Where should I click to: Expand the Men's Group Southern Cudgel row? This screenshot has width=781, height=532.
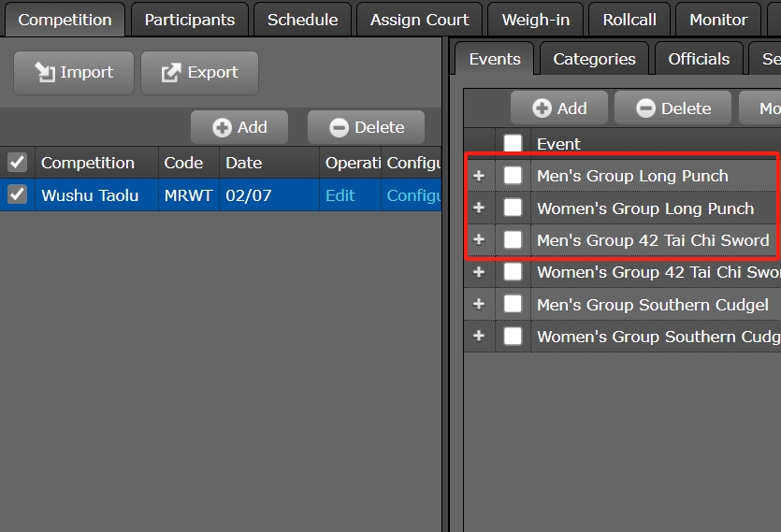[x=479, y=305]
